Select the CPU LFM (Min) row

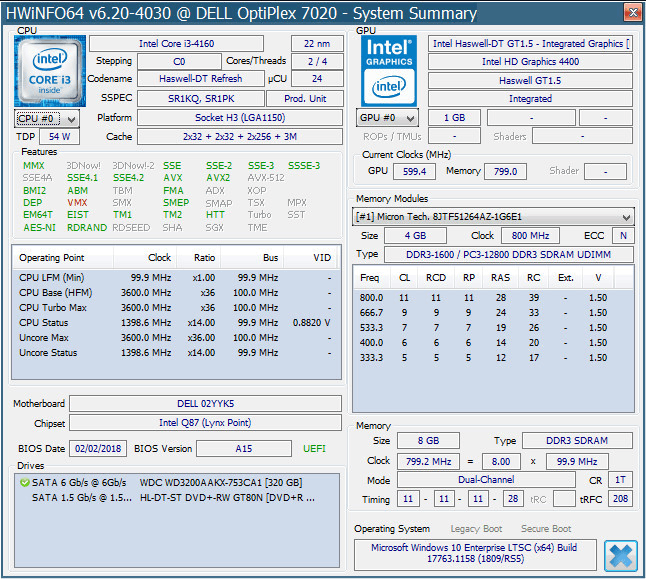[176, 278]
